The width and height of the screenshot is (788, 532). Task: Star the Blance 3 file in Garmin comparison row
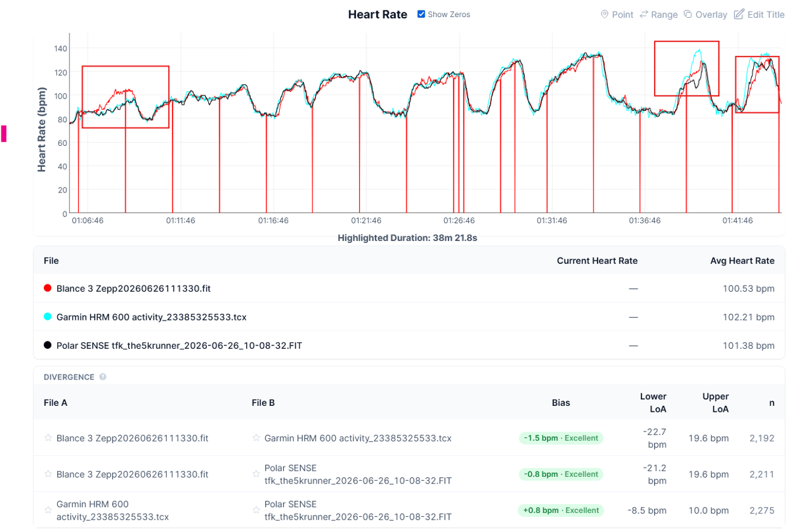48,437
